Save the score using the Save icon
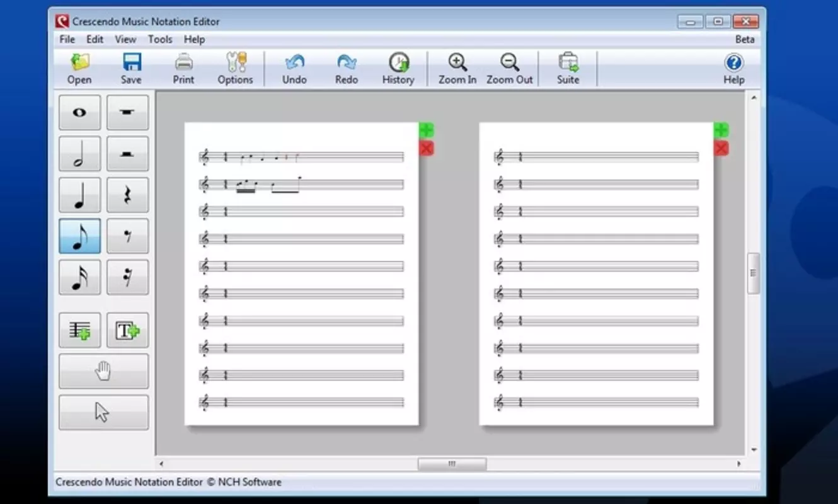The width and height of the screenshot is (838, 504). point(131,69)
